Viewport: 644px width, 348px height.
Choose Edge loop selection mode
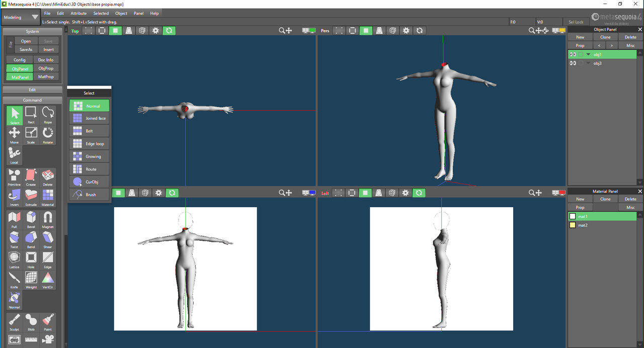(x=89, y=144)
